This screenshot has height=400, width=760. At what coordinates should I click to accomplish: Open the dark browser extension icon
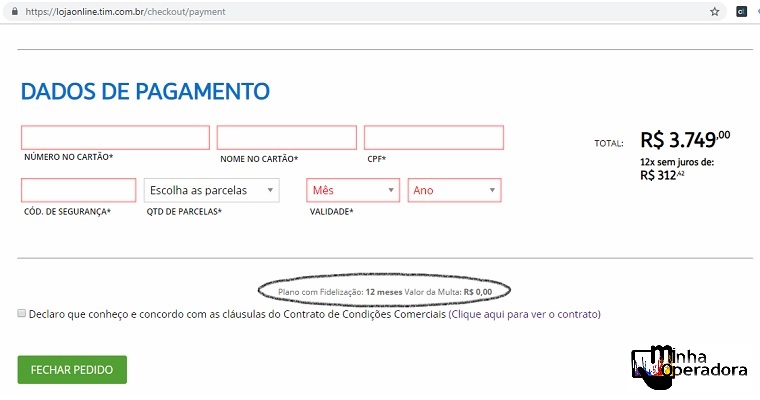coord(741,12)
